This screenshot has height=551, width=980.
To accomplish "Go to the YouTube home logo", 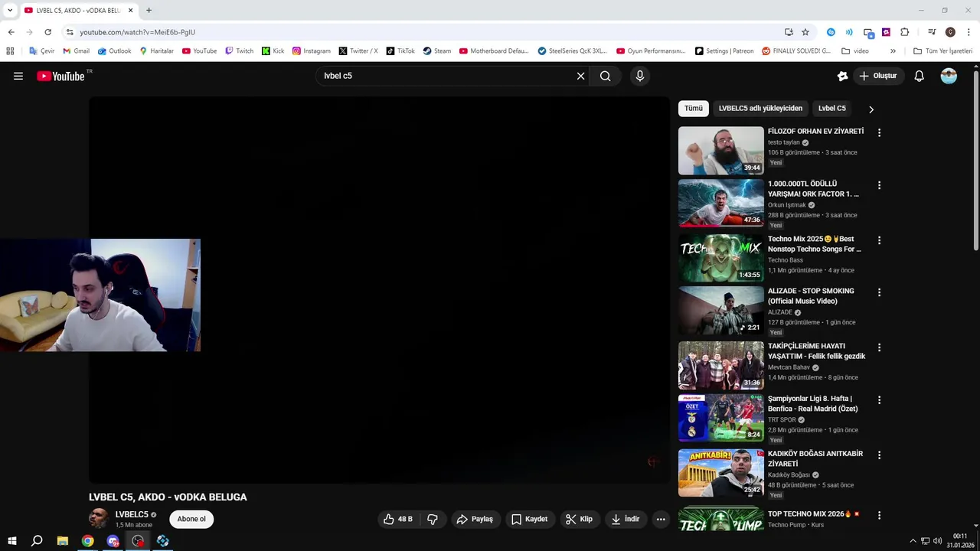I will coord(61,76).
